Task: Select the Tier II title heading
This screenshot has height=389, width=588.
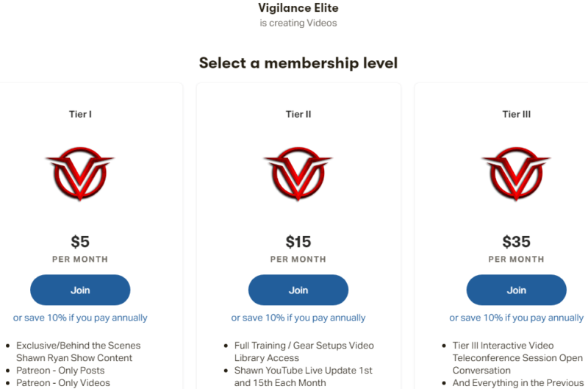Action: coord(298,114)
